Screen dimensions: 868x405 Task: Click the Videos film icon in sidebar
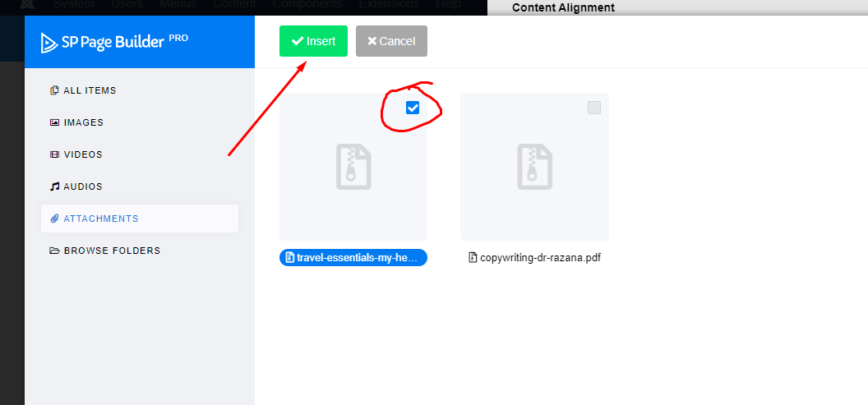pos(54,154)
